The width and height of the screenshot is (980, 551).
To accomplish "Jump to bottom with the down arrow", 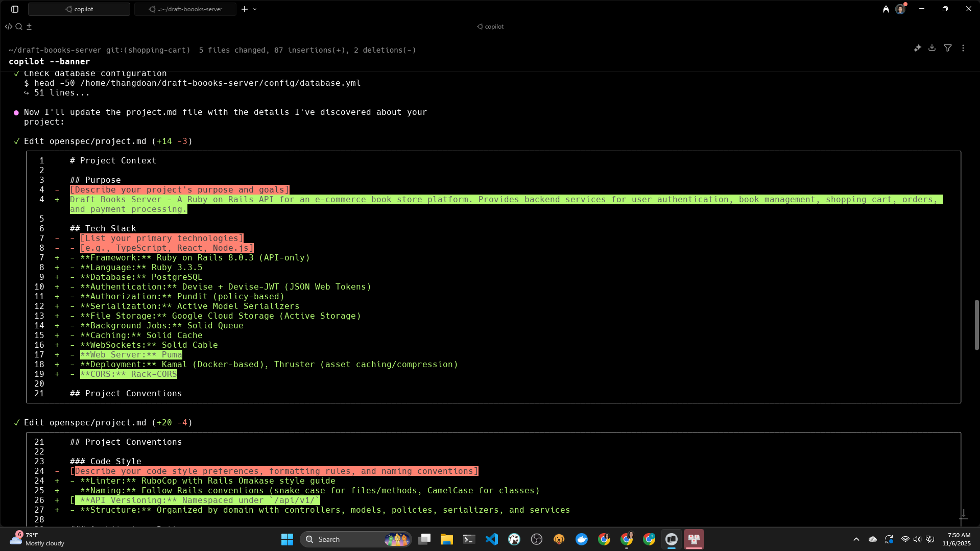I will [963, 514].
